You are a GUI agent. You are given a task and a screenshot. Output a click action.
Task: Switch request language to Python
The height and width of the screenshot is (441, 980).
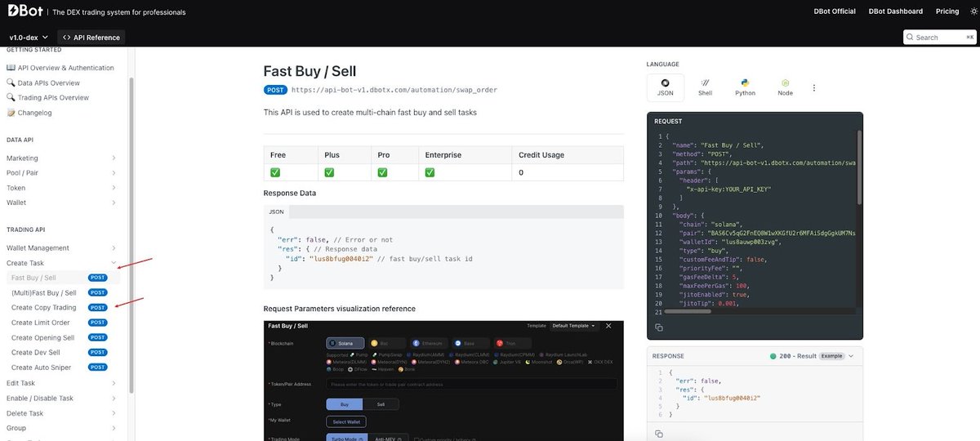tap(745, 87)
